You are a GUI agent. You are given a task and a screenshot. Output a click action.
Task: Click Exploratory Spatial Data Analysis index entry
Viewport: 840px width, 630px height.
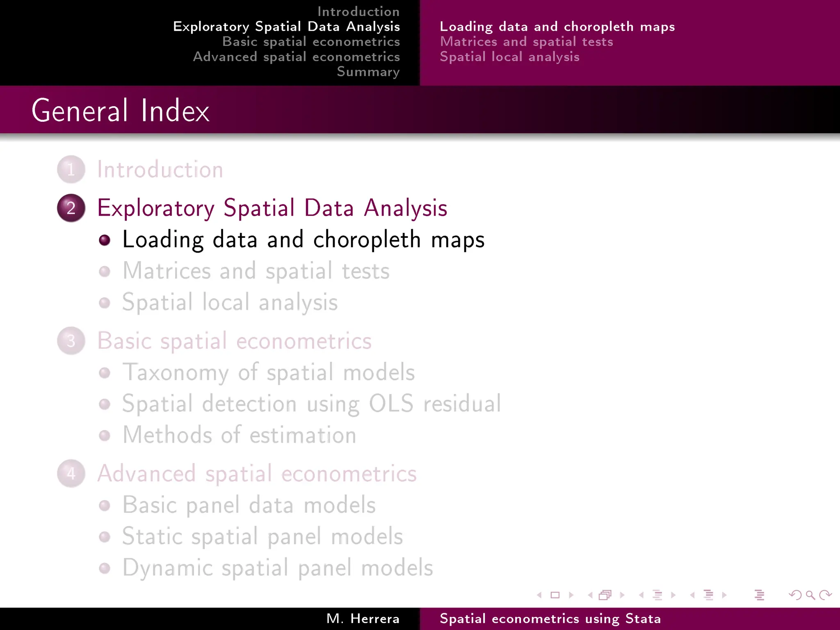272,208
